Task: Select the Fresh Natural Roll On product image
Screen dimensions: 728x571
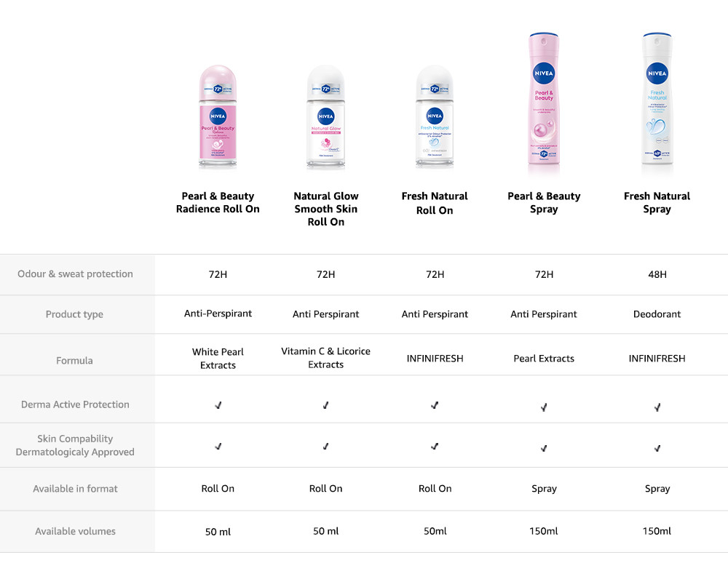Action: click(x=435, y=118)
